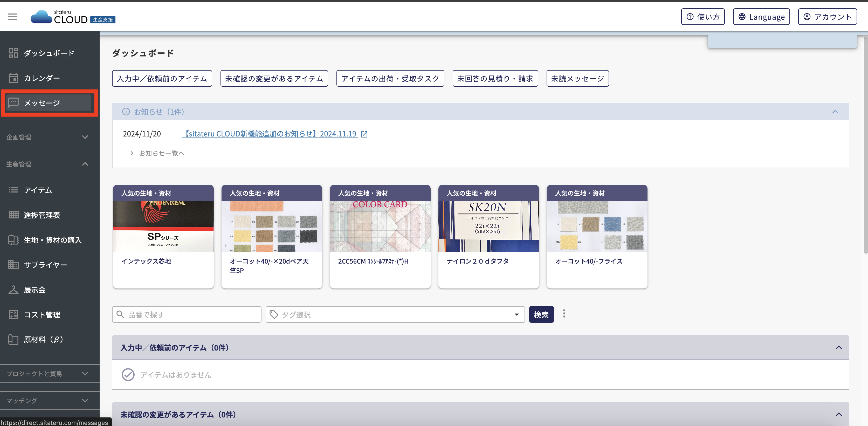Open オーコット40/-×20dベア天竺SP card
This screenshot has width=868, height=426.
point(272,236)
